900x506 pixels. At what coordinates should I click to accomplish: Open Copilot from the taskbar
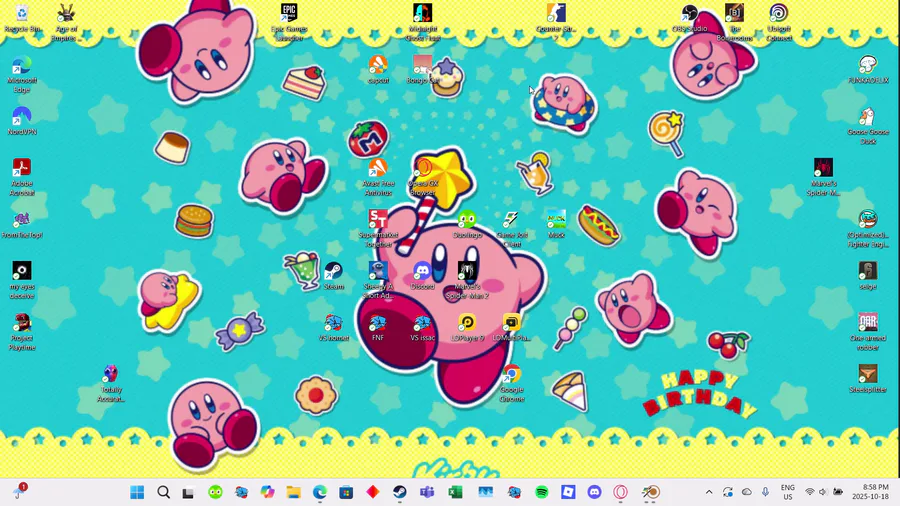[267, 492]
